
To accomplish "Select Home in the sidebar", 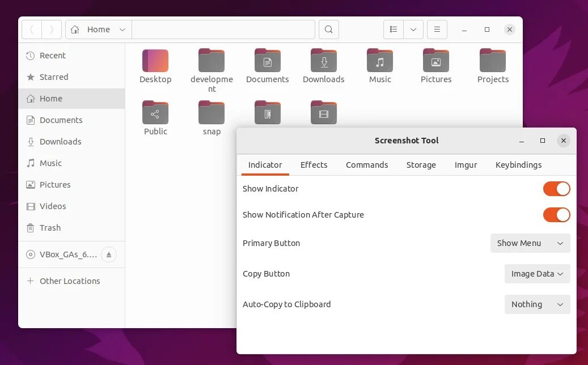I will pyautogui.click(x=71, y=99).
